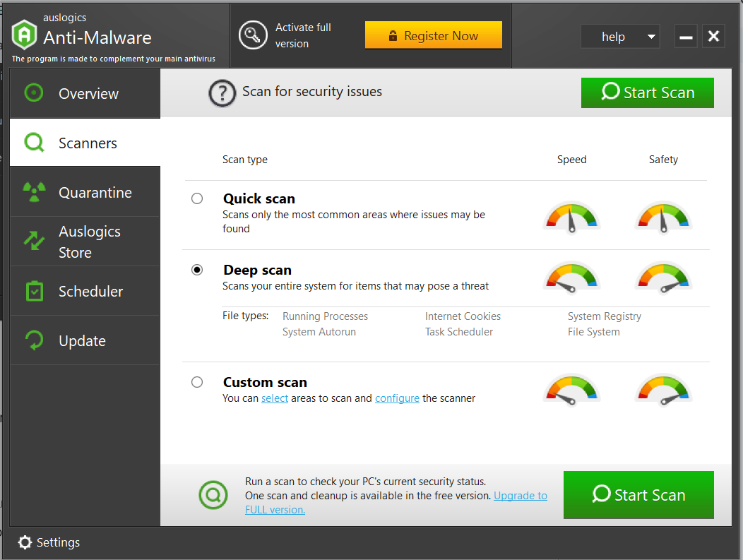
Task: Click the Auslogics Anti-Malware logo icon
Action: pyautogui.click(x=24, y=34)
